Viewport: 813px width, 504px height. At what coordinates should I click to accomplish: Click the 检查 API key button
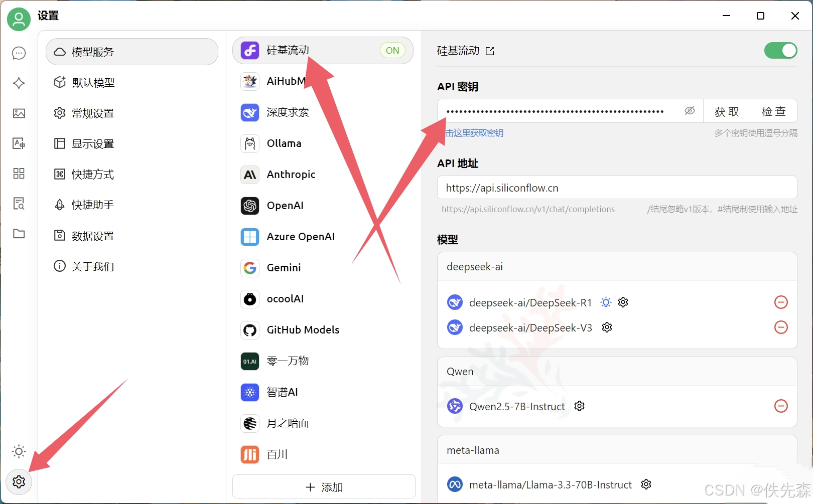pos(773,111)
